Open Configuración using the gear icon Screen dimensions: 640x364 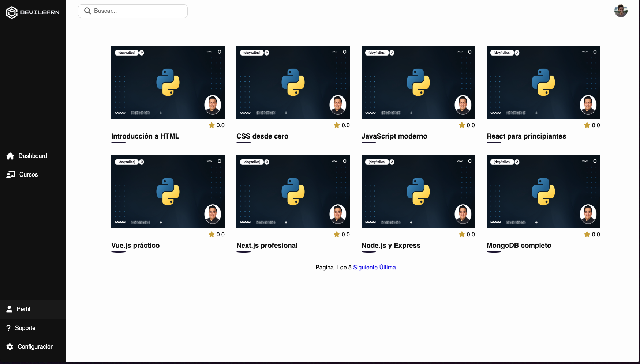pyautogui.click(x=9, y=346)
